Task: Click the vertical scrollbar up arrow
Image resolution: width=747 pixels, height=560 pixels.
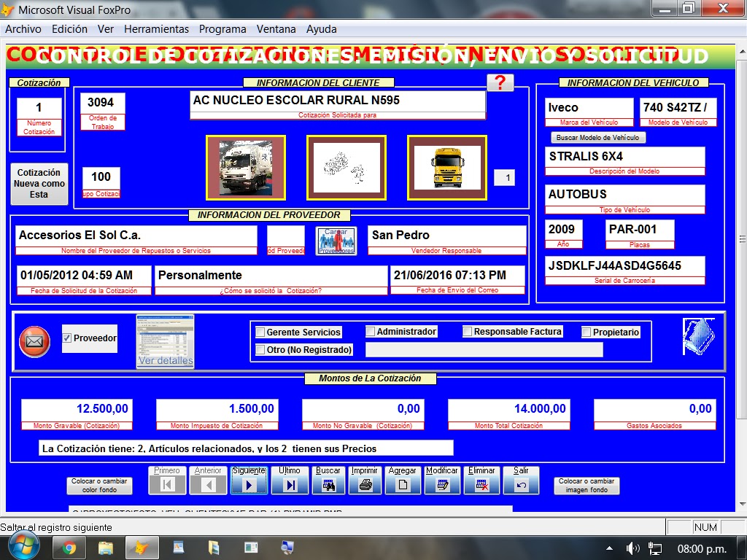Action: [742, 50]
